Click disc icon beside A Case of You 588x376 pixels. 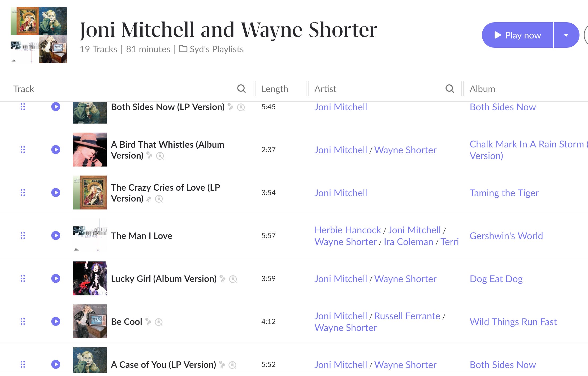coord(232,365)
